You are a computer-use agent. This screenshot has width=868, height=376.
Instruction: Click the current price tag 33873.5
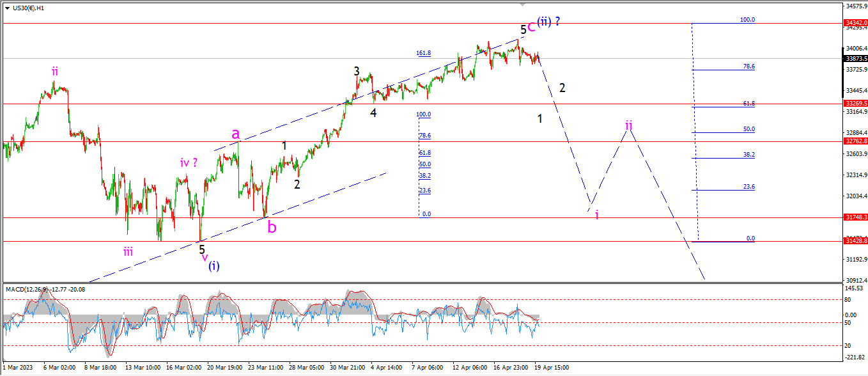coord(855,58)
